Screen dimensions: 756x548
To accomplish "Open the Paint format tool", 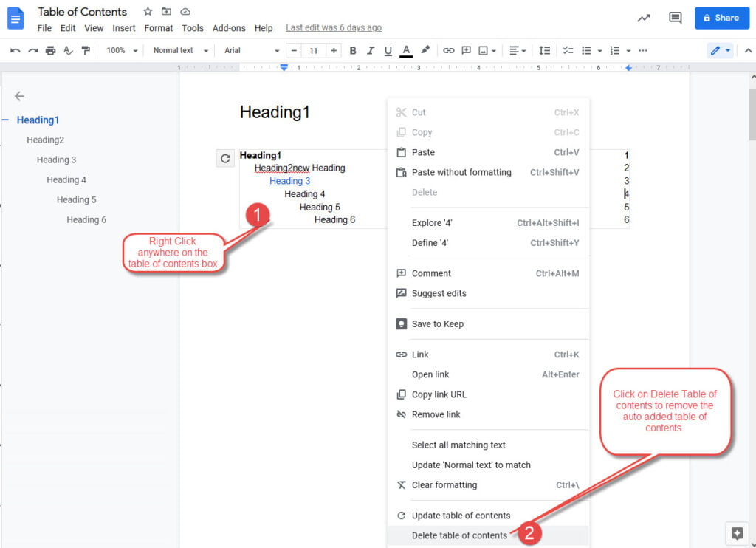I will coord(86,50).
